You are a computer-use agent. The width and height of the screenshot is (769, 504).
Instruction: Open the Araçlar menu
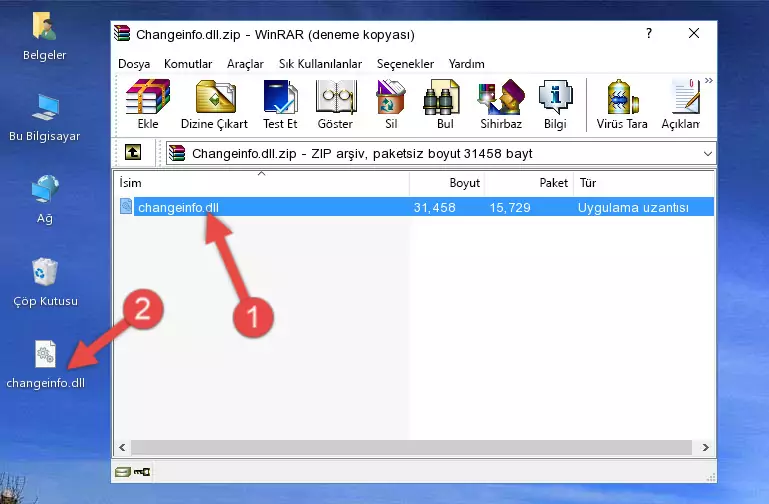coord(245,64)
